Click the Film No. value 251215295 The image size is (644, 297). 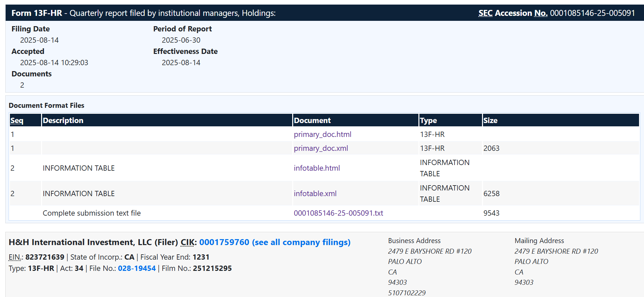(212, 268)
